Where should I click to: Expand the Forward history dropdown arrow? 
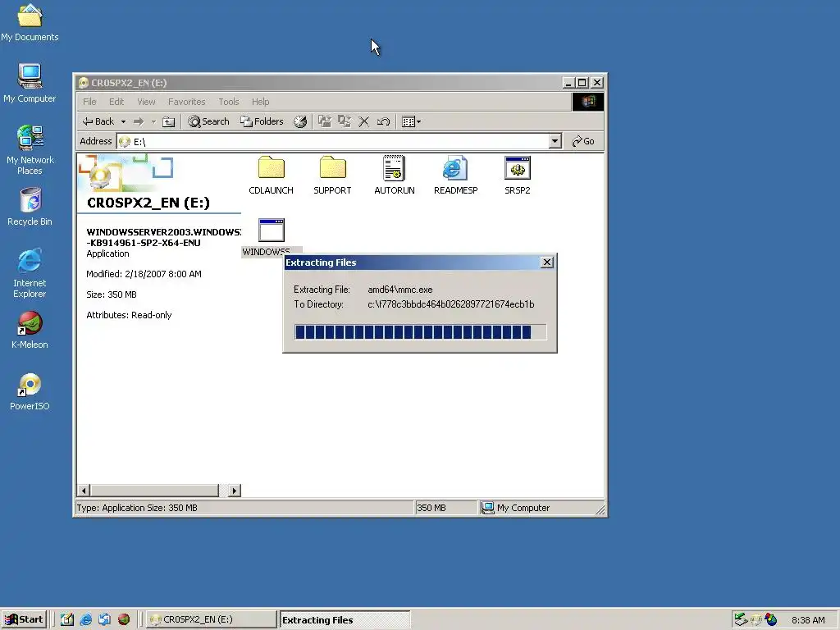tap(153, 121)
